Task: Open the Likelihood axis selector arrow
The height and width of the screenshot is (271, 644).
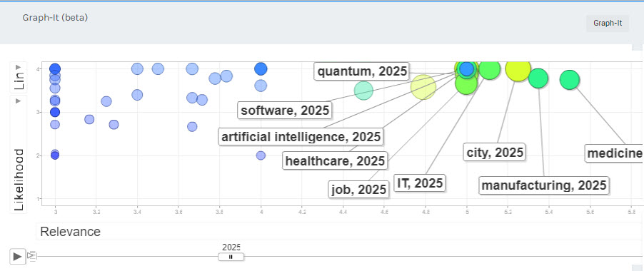Action: point(18,101)
